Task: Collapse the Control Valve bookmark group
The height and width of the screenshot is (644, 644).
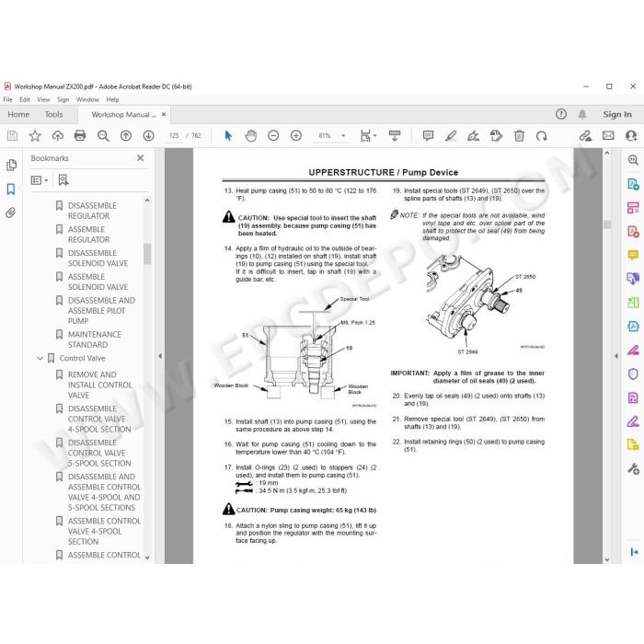Action: (40, 358)
